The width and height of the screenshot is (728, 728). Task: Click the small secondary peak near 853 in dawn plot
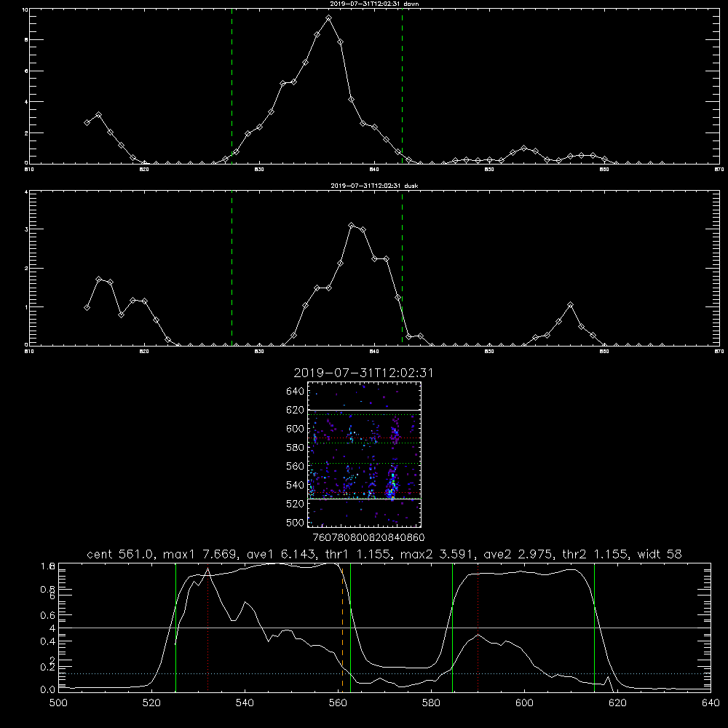pyautogui.click(x=523, y=148)
